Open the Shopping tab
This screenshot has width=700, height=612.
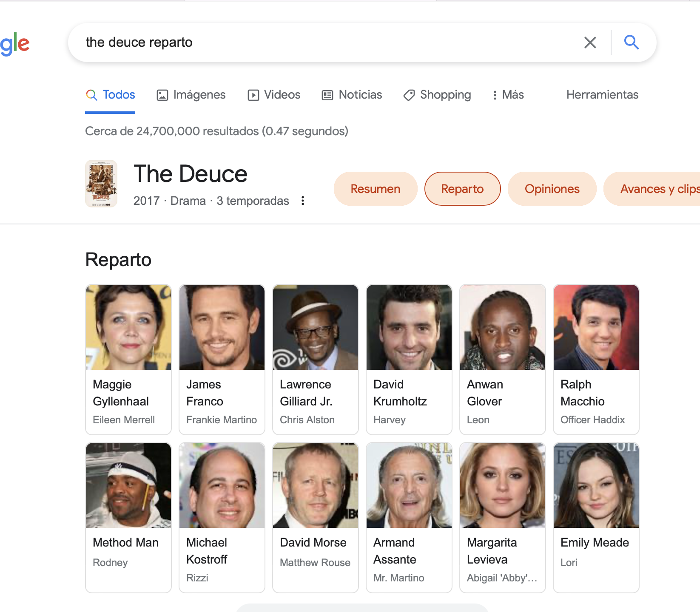437,95
